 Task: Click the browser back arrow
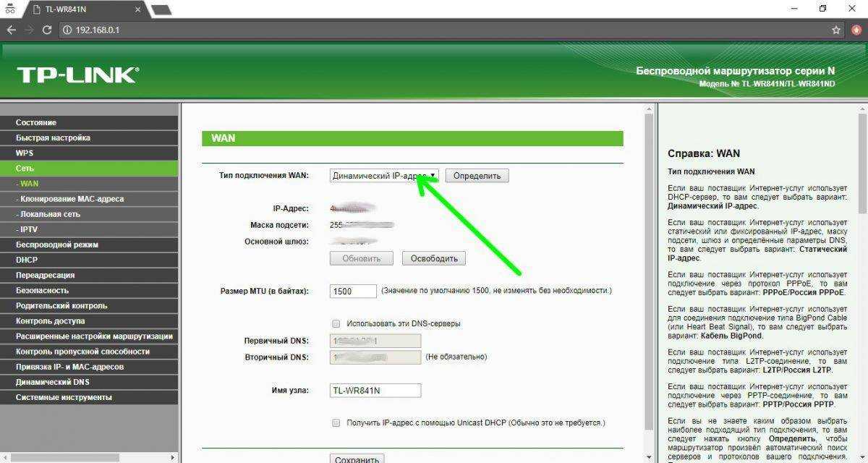pos(11,30)
